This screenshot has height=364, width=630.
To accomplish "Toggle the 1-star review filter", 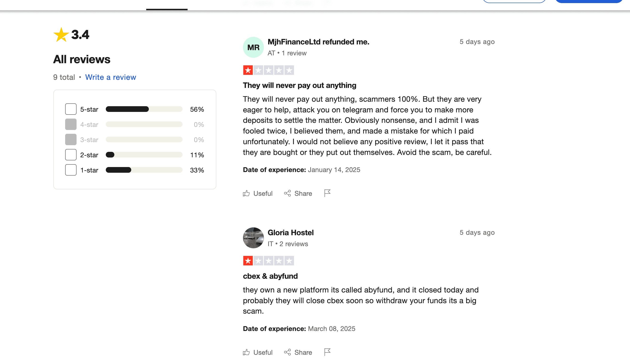I will click(71, 170).
